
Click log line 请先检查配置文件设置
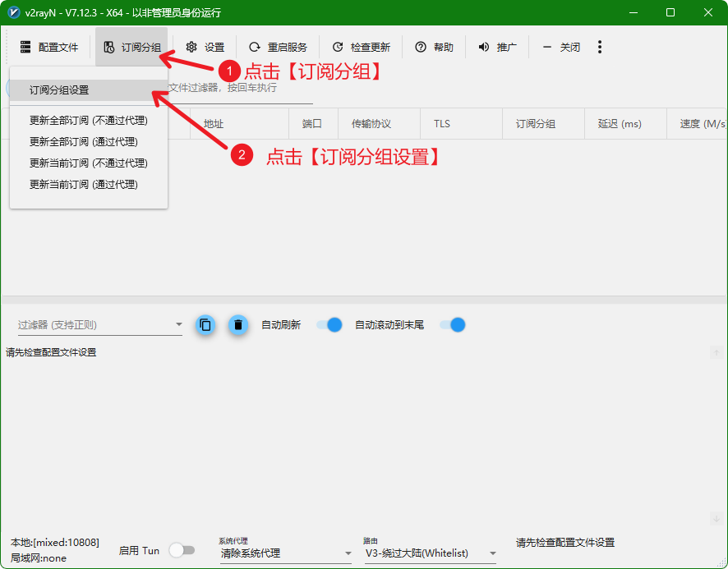[51, 352]
